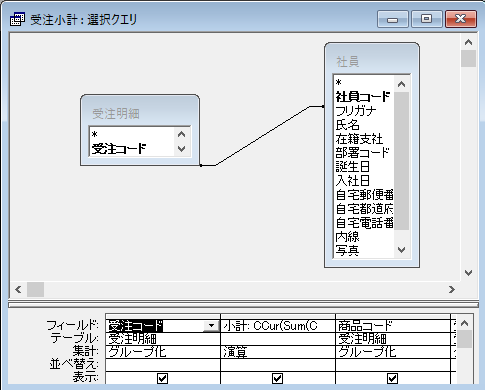485x390 pixels.
Task: Select 社員コード field in 社員 table
Action: (363, 97)
